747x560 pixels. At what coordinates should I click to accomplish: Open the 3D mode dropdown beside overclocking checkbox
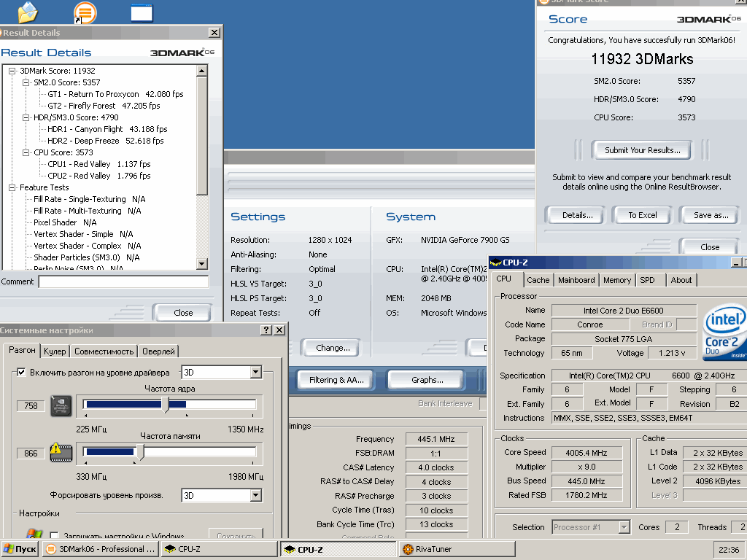[256, 372]
